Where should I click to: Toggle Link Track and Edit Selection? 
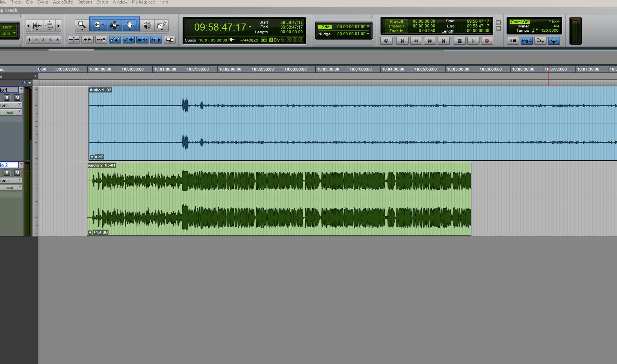[x=142, y=40]
